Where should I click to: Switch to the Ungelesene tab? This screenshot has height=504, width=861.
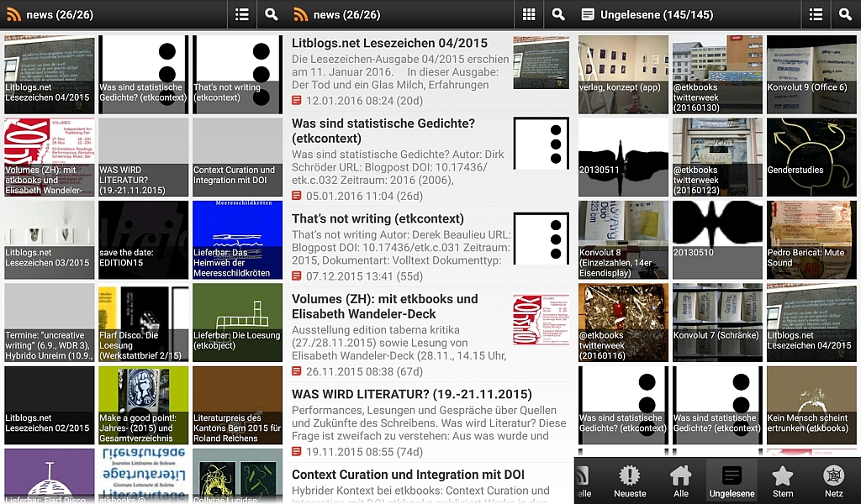[731, 479]
